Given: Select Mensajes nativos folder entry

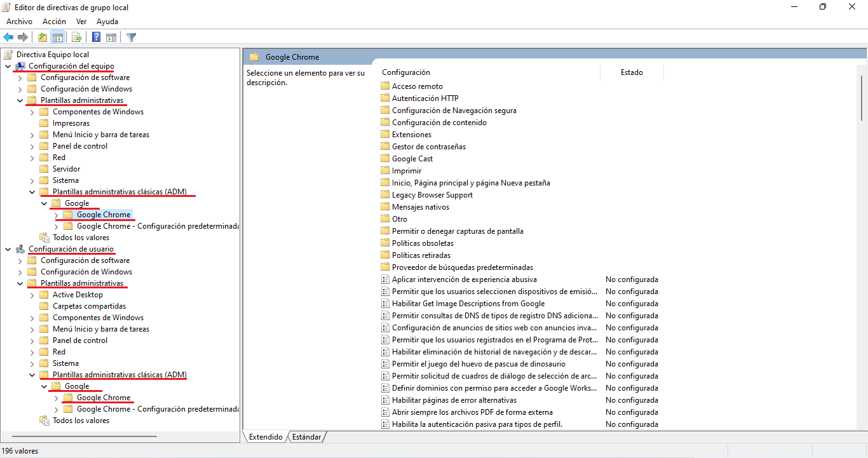Looking at the screenshot, I should [x=421, y=206].
